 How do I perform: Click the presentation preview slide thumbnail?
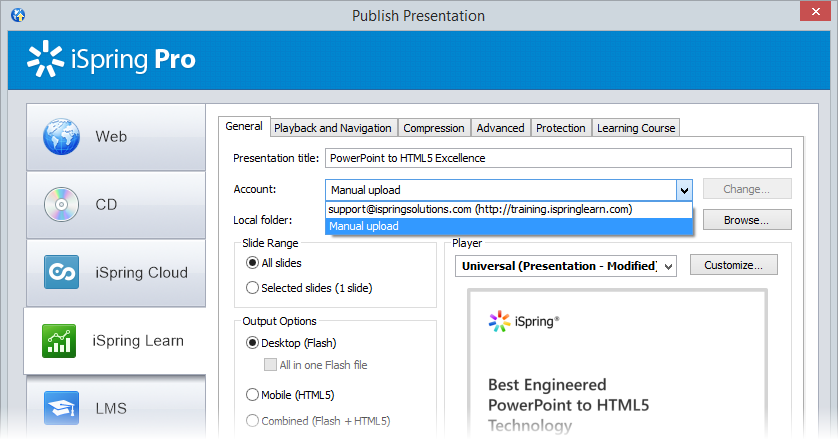click(617, 363)
